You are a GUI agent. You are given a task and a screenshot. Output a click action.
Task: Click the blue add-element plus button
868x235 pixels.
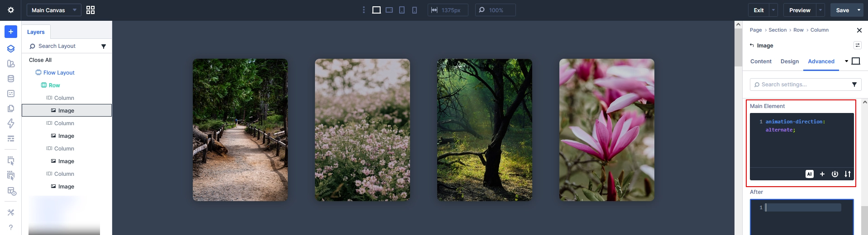(11, 32)
